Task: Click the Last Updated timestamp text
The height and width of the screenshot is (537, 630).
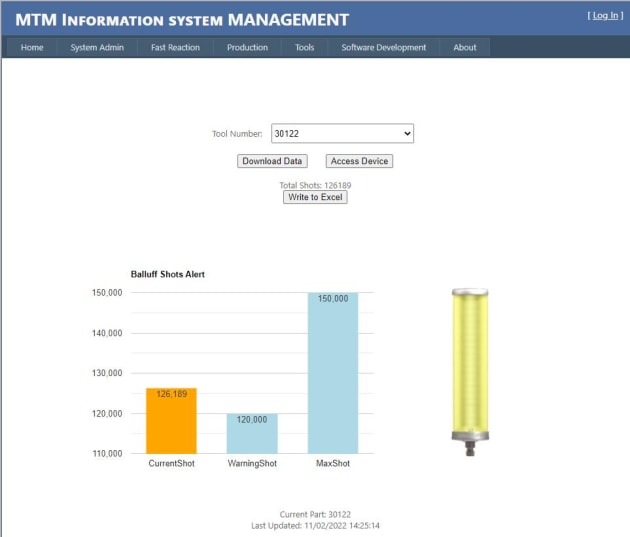Action: tap(315, 526)
